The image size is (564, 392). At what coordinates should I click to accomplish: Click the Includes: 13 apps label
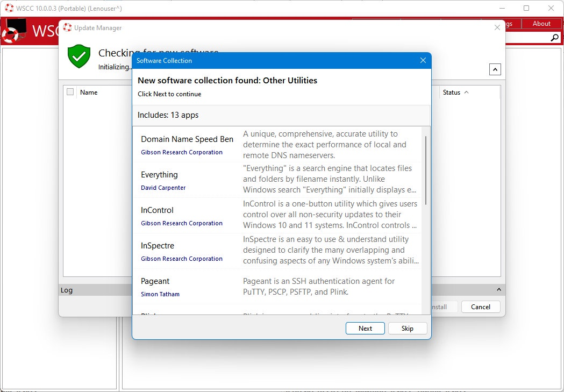tap(168, 115)
